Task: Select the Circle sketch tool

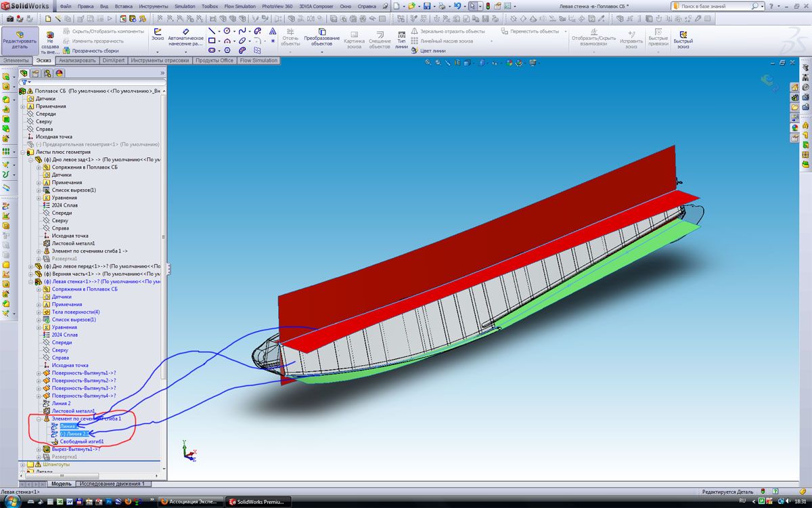Action: 227,31
